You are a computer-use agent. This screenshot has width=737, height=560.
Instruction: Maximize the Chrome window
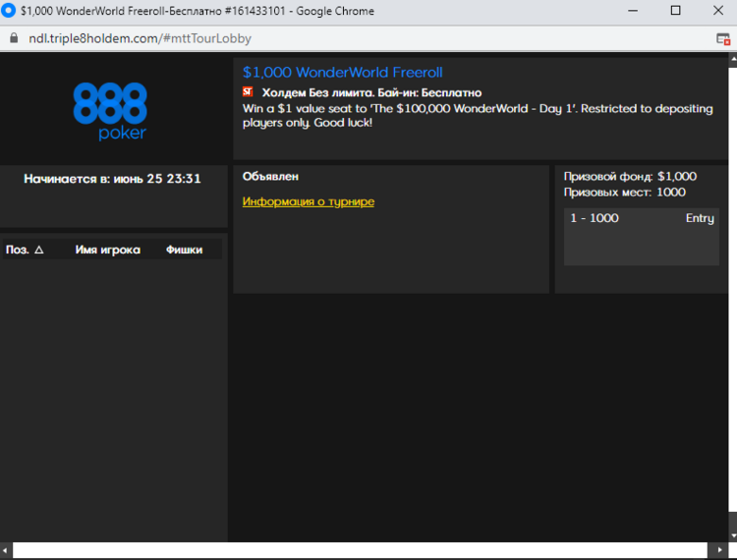point(675,11)
